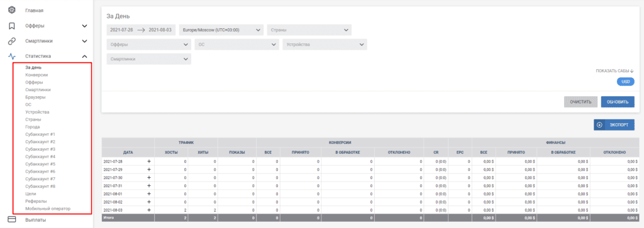Open Субаккаунт #8 report
Screen dimensions: 644x228
40,186
